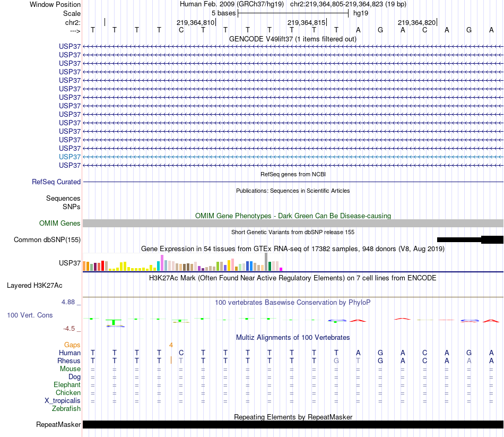Click the X_tropicalis alignment row label
This screenshot has width=504, height=437.
click(63, 401)
